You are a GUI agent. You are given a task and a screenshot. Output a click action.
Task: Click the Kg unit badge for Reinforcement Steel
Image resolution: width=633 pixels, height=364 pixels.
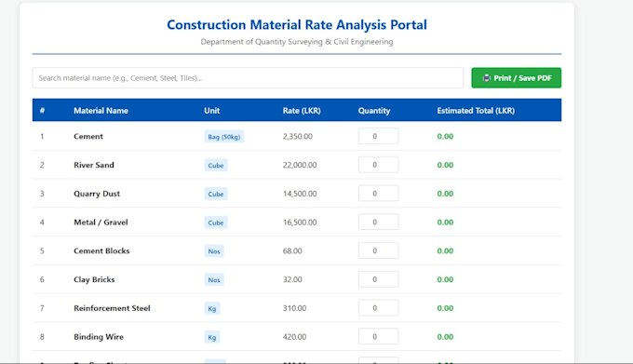pos(212,309)
